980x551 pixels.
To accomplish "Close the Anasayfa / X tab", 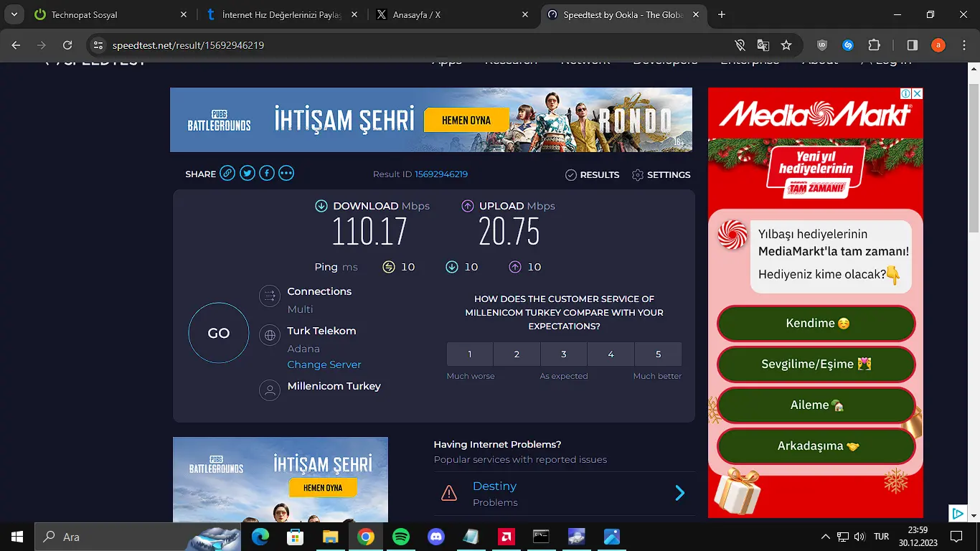I will click(526, 14).
